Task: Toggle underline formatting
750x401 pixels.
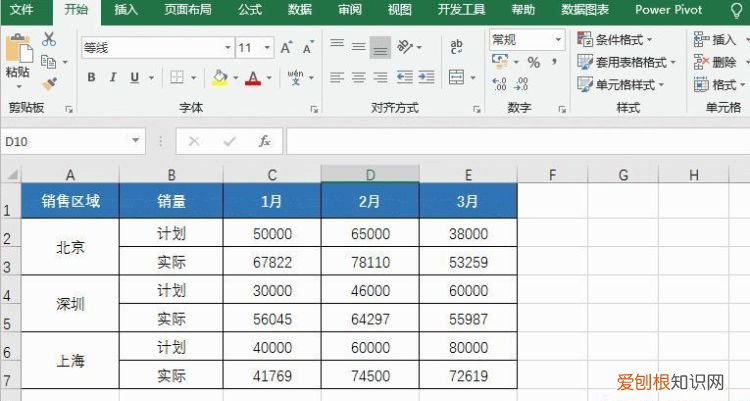Action: click(135, 77)
